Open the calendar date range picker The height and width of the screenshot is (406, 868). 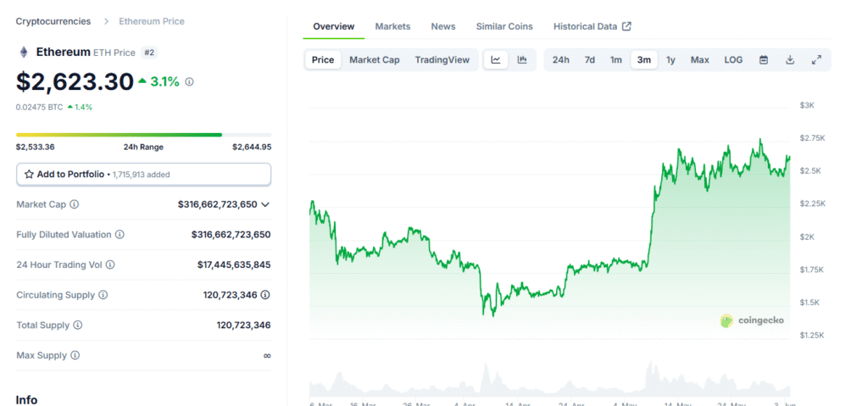click(x=764, y=60)
